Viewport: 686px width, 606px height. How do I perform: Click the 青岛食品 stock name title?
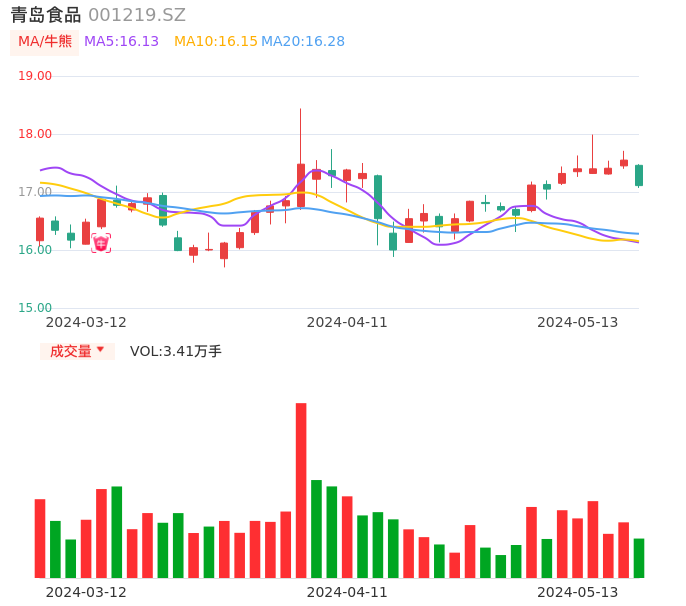pos(46,15)
